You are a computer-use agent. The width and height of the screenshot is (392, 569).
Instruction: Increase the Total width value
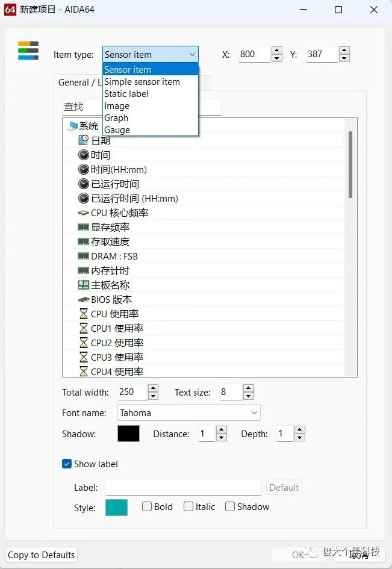pos(153,388)
